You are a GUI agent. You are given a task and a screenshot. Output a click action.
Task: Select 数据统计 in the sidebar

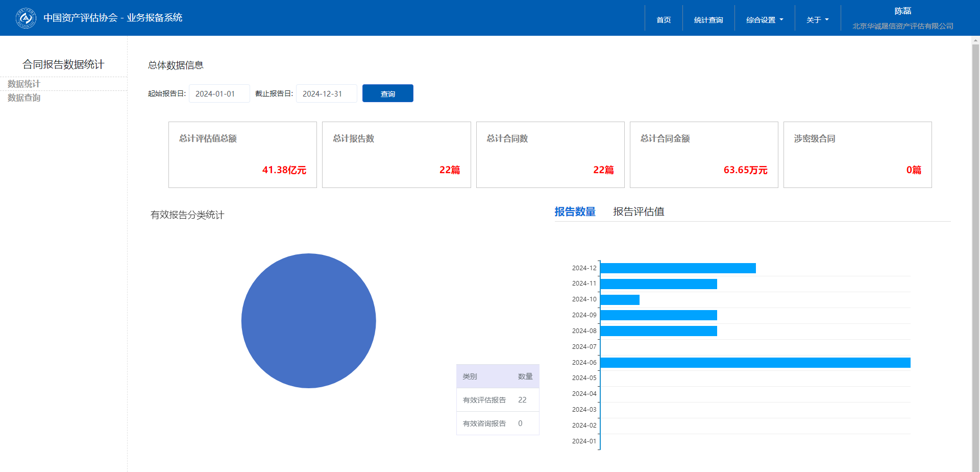pos(24,84)
